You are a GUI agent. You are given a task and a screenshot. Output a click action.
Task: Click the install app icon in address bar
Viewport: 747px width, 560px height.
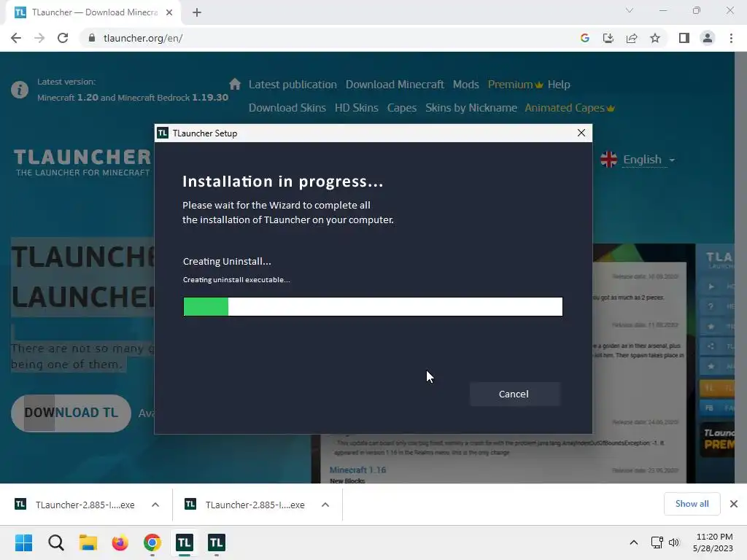click(x=608, y=38)
